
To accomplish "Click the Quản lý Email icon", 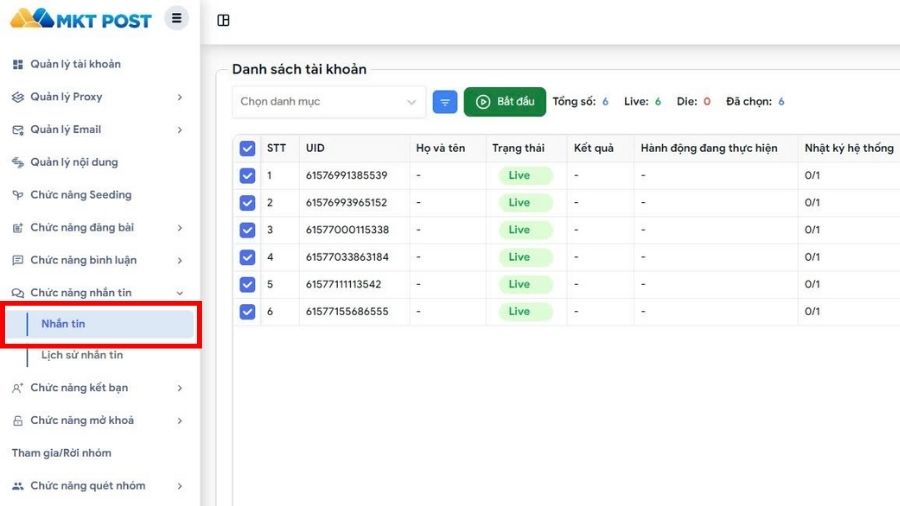I will (x=17, y=130).
